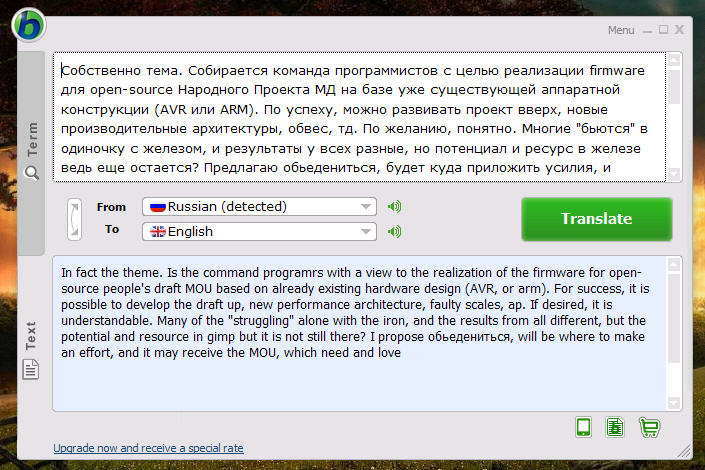Click the Russian flag in From field
705x470 pixels.
158,207
